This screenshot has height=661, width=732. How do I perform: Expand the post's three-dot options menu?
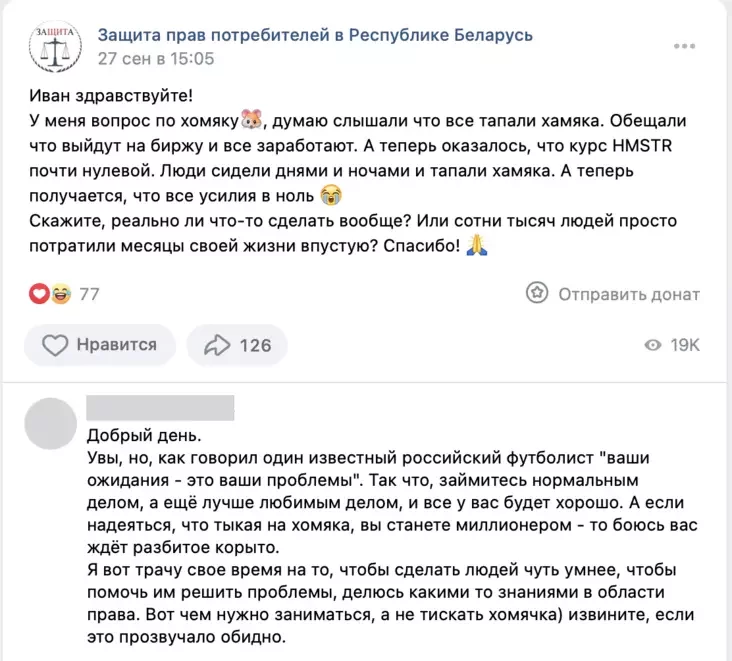(685, 46)
